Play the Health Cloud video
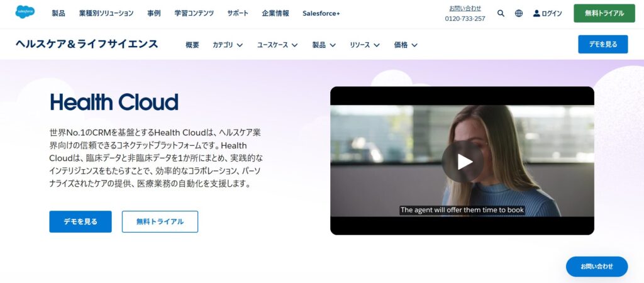Screen dimensions: 644x283 point(462,162)
